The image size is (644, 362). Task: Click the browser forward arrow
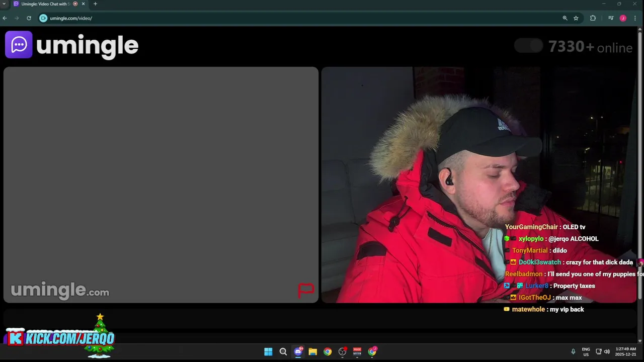click(17, 18)
